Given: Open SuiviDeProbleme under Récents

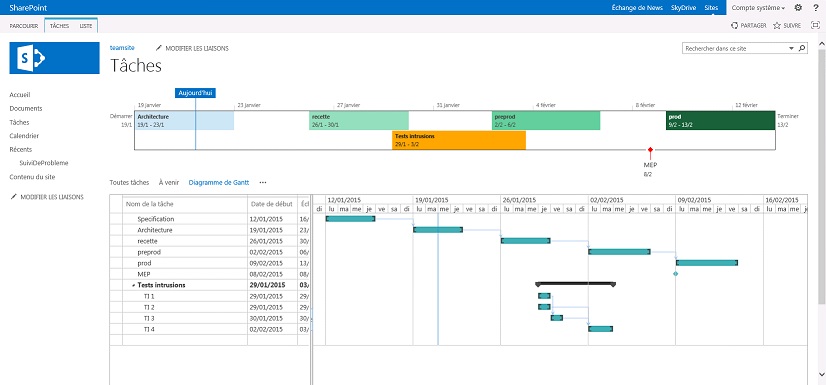Looking at the screenshot, I should pos(44,163).
